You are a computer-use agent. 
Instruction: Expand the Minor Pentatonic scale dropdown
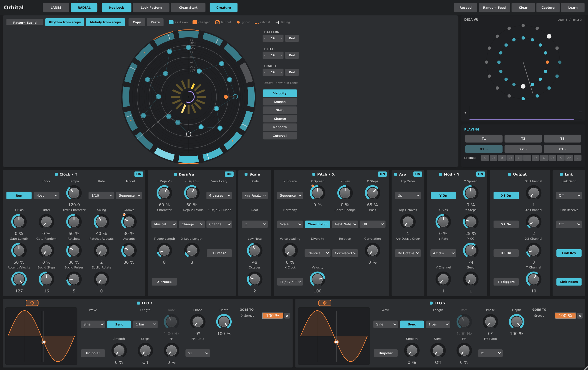(255, 195)
